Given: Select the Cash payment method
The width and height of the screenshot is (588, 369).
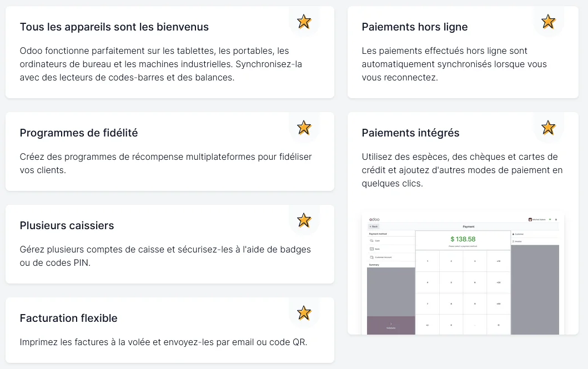Looking at the screenshot, I should pyautogui.click(x=377, y=241).
